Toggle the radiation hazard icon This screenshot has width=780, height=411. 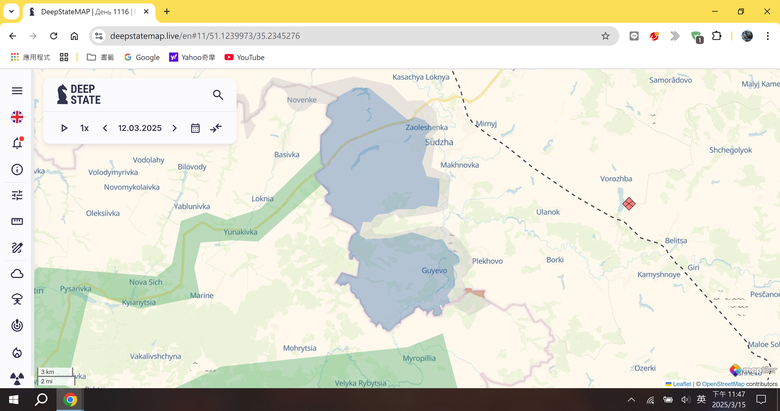point(17,379)
